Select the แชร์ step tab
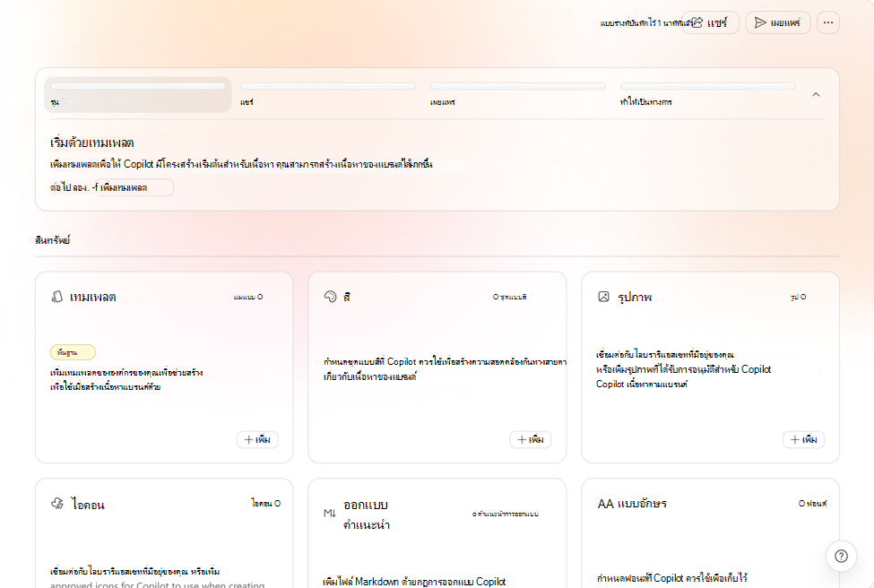 pyautogui.click(x=328, y=95)
